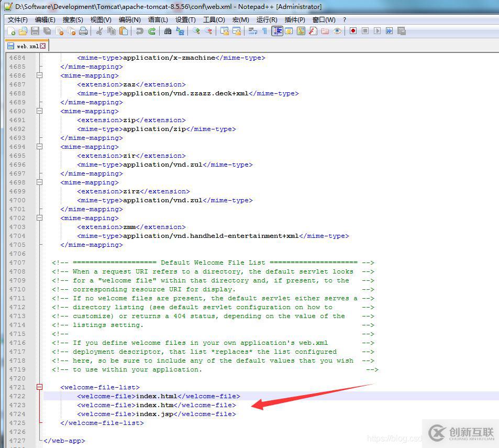Toggle show all characters pilcrow button
This screenshot has width=499, height=448.
264,31
